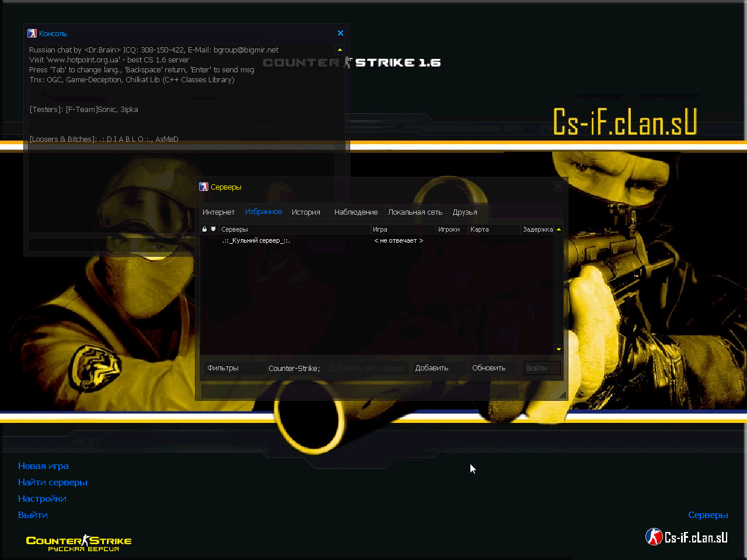
Task: Click the Counter-Strike; filter status text
Action: click(294, 369)
